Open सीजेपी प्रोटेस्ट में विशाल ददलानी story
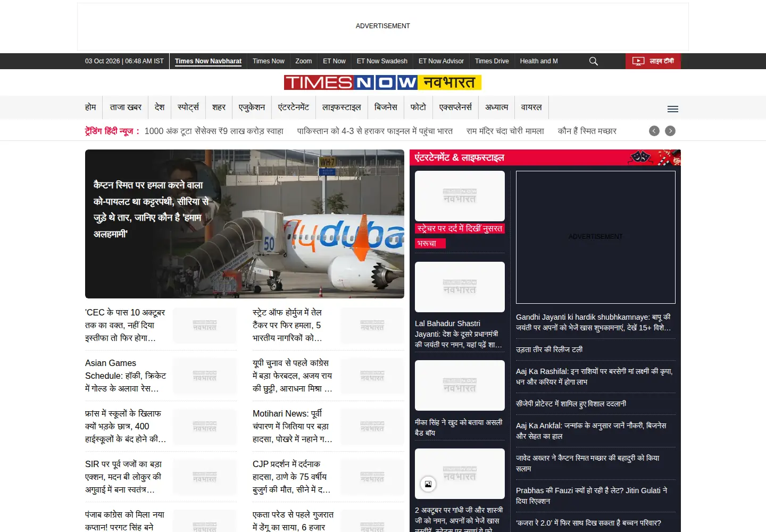Viewport: 766px width, 532px height. 571,404
